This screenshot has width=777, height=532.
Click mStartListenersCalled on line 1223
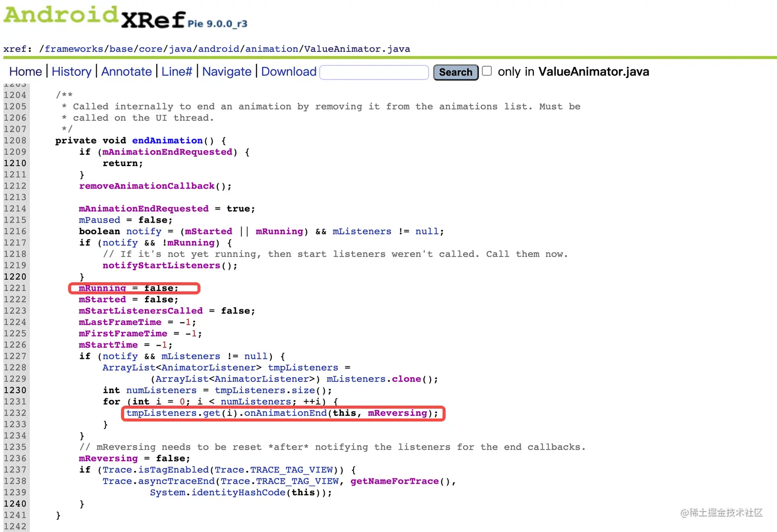pyautogui.click(x=141, y=310)
